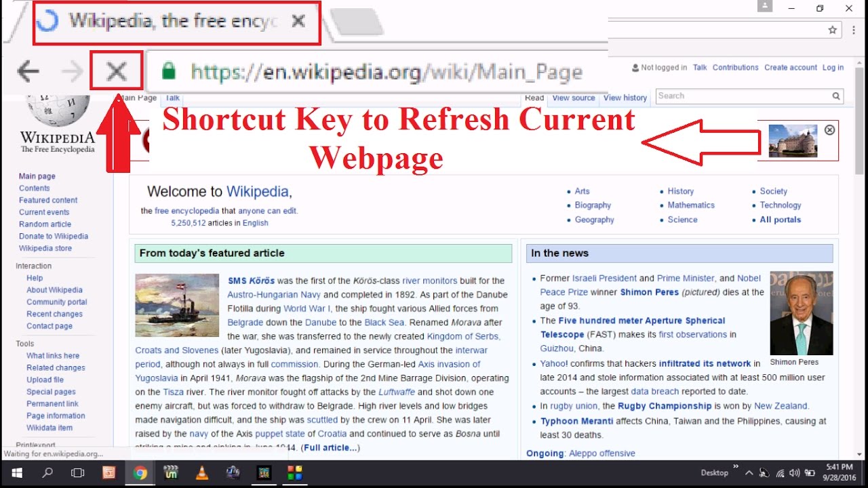Select the Main Page tab
Screen dimensions: 868x488
(x=137, y=98)
